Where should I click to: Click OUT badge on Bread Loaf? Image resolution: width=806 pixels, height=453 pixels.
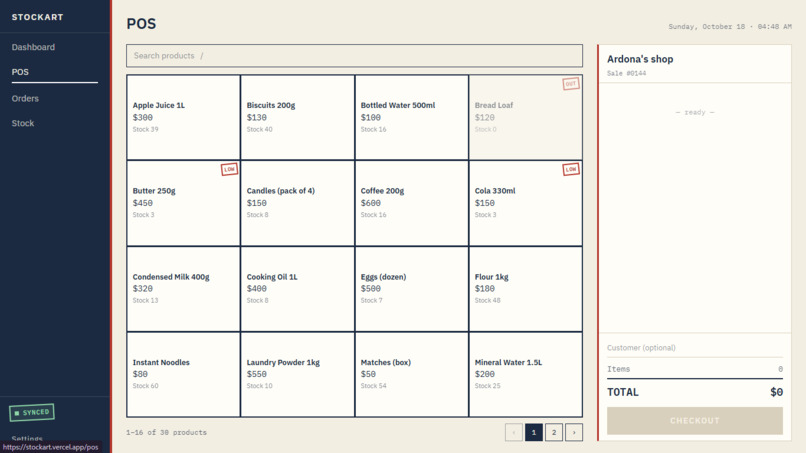pyautogui.click(x=571, y=84)
